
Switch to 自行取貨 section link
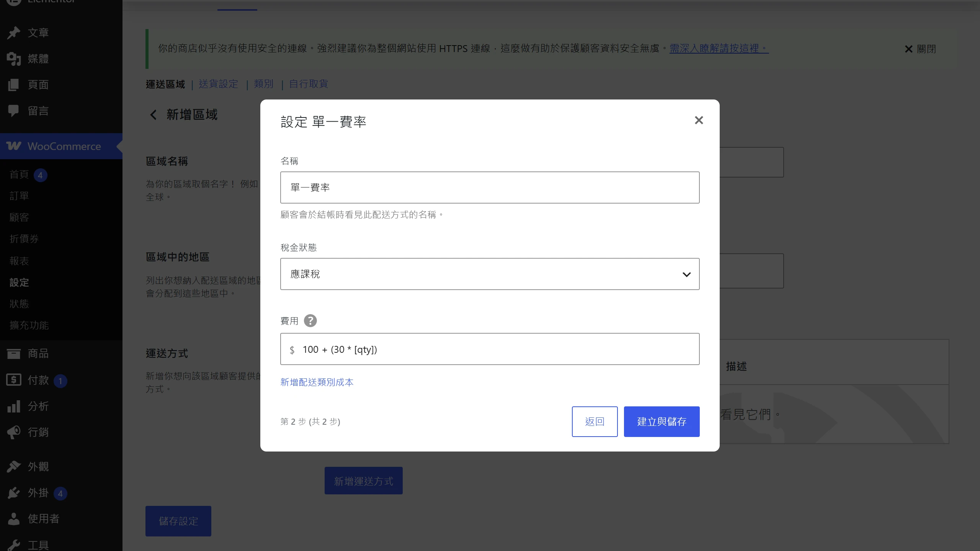pyautogui.click(x=309, y=84)
